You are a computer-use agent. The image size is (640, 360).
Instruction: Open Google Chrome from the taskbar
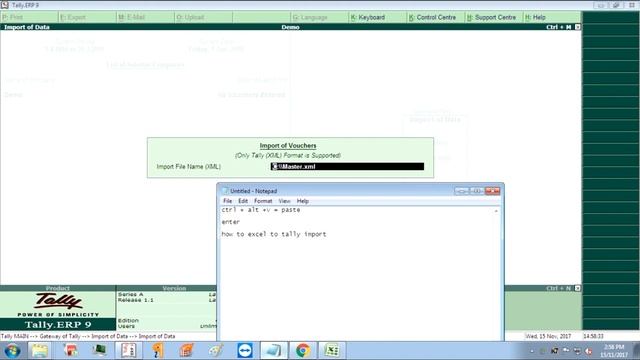(303, 351)
